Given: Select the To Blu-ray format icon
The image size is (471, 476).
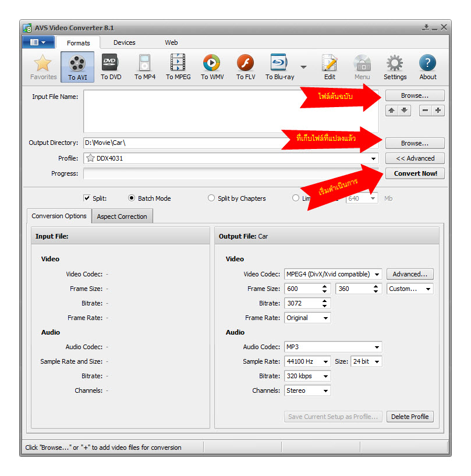Looking at the screenshot, I should [x=279, y=67].
